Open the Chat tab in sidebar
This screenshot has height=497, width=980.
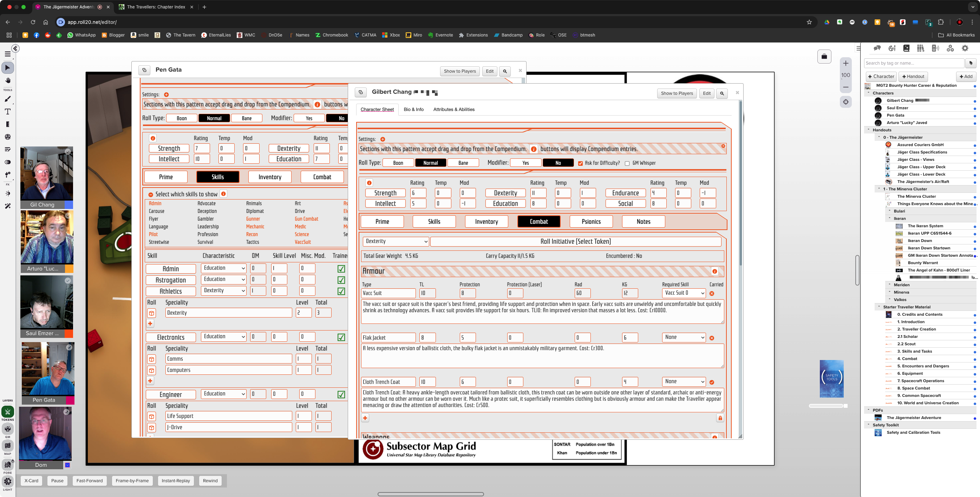click(x=877, y=48)
